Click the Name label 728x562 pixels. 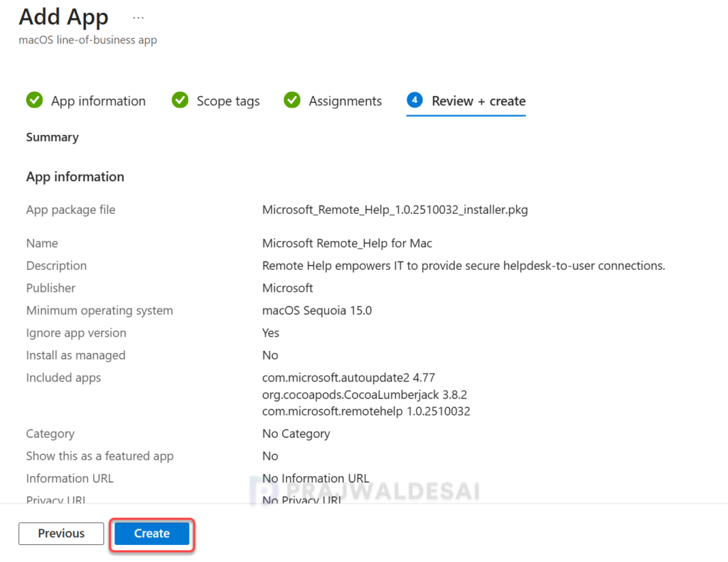[x=42, y=243]
